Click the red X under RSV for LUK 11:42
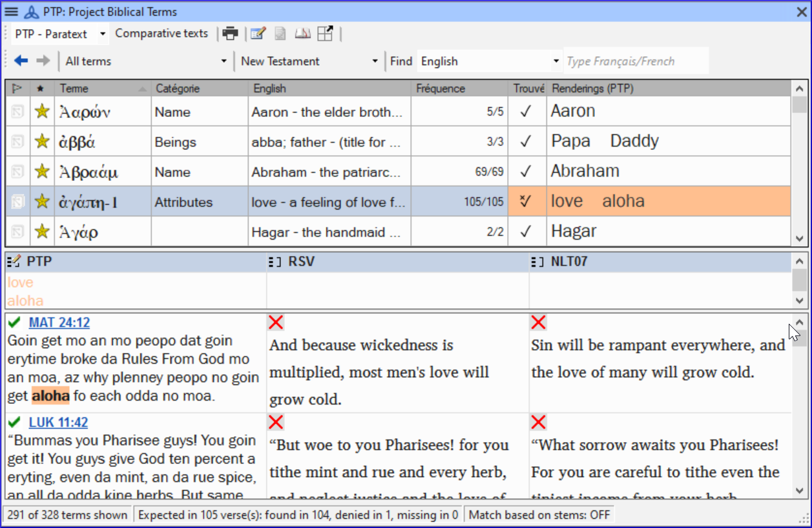This screenshot has width=812, height=528. point(276,423)
